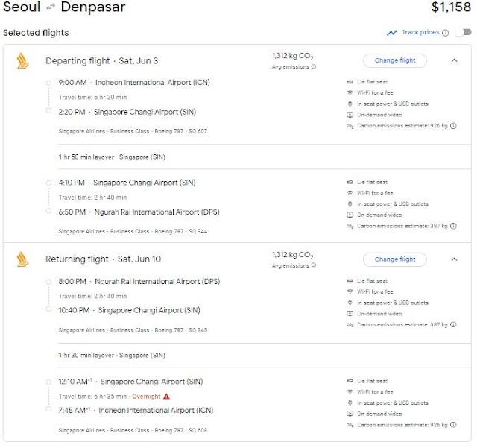Click Singapore Airlines logo on departing flight

coord(22,61)
